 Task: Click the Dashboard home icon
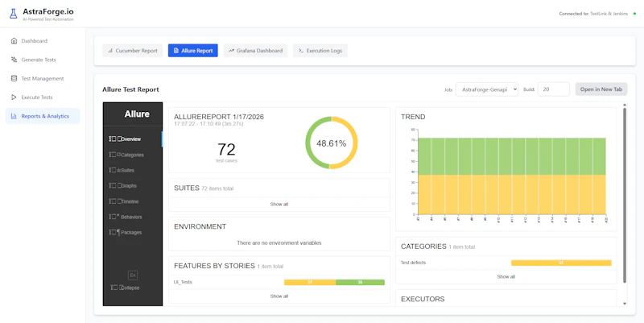tap(14, 41)
